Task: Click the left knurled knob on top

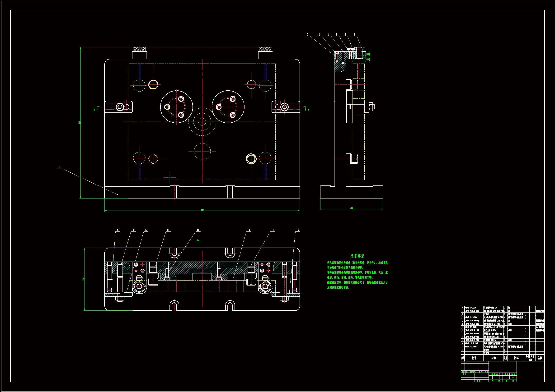Action: pos(139,49)
